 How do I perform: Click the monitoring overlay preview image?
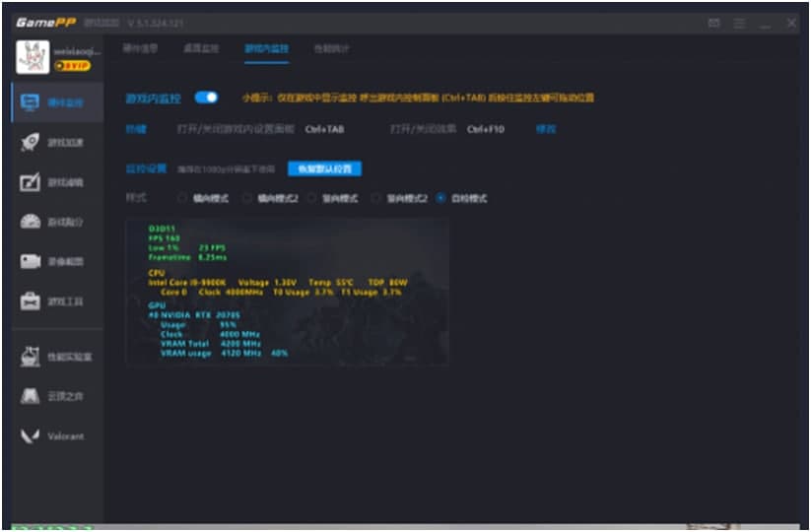pyautogui.click(x=287, y=293)
